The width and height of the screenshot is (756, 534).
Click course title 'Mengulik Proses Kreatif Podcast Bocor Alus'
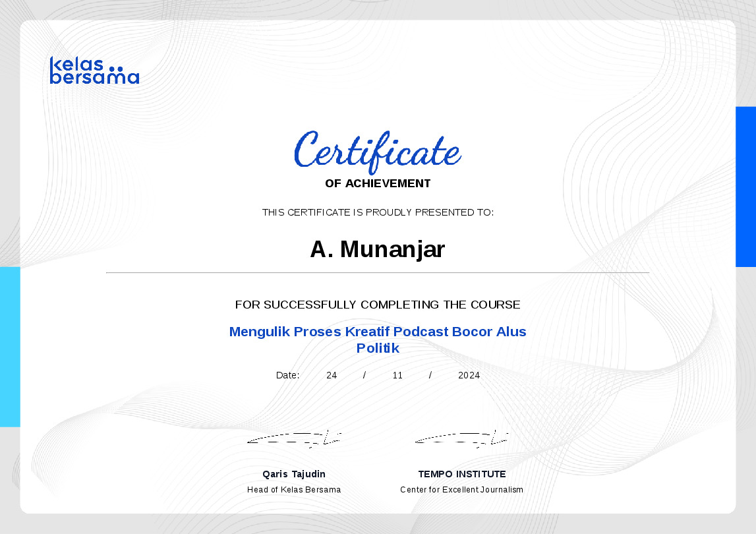coord(378,332)
